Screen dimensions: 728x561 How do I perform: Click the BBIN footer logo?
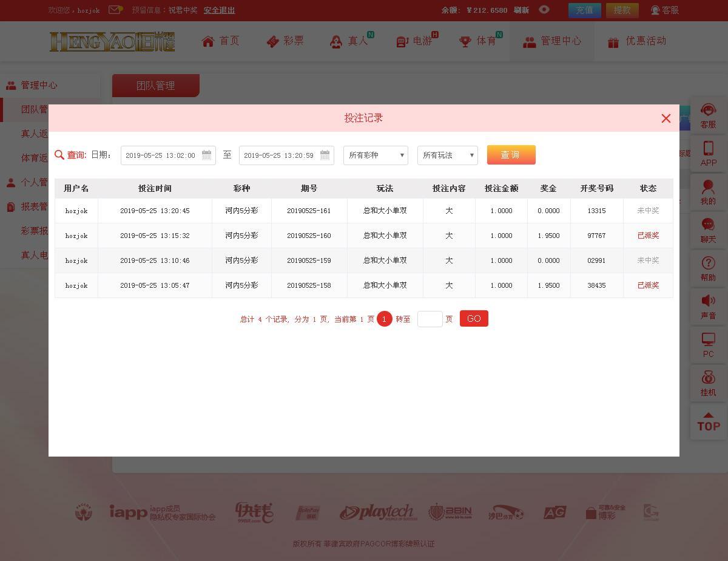pyautogui.click(x=450, y=512)
